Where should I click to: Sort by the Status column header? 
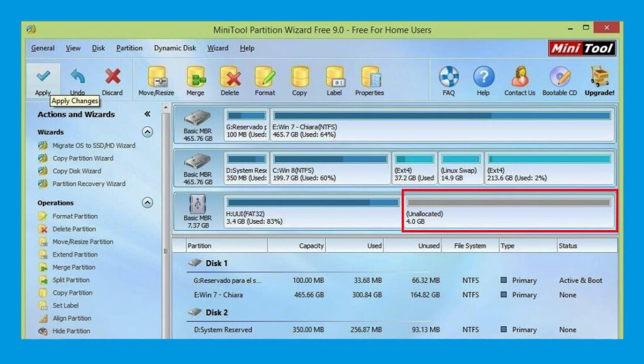tap(587, 245)
